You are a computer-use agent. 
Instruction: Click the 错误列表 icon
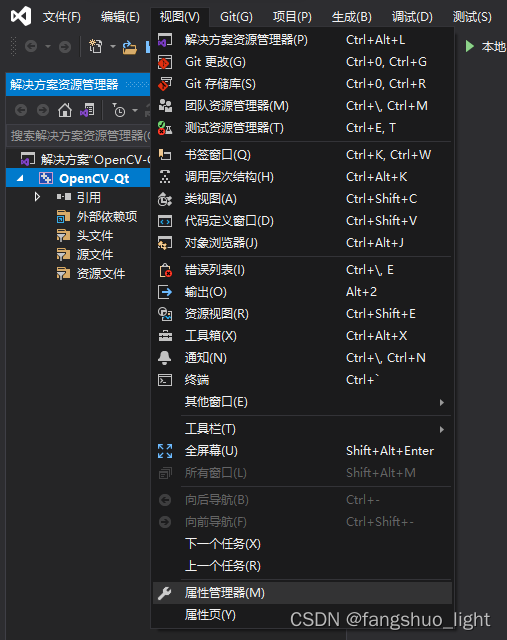[165, 270]
